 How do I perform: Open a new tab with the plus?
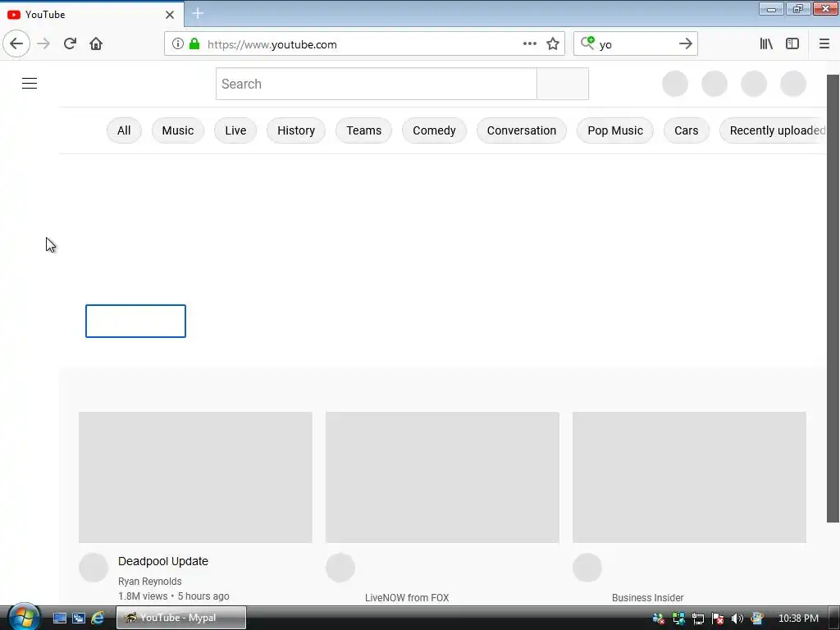click(198, 13)
